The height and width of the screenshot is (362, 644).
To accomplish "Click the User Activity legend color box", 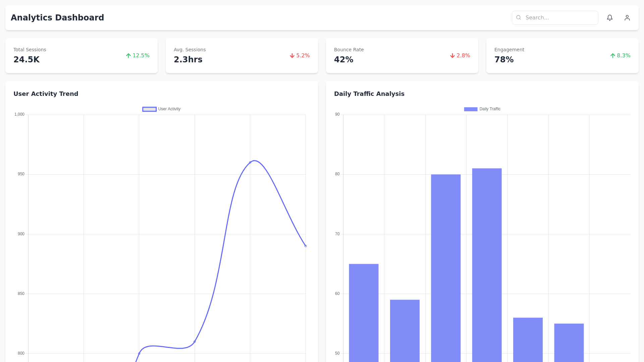I will pyautogui.click(x=149, y=109).
